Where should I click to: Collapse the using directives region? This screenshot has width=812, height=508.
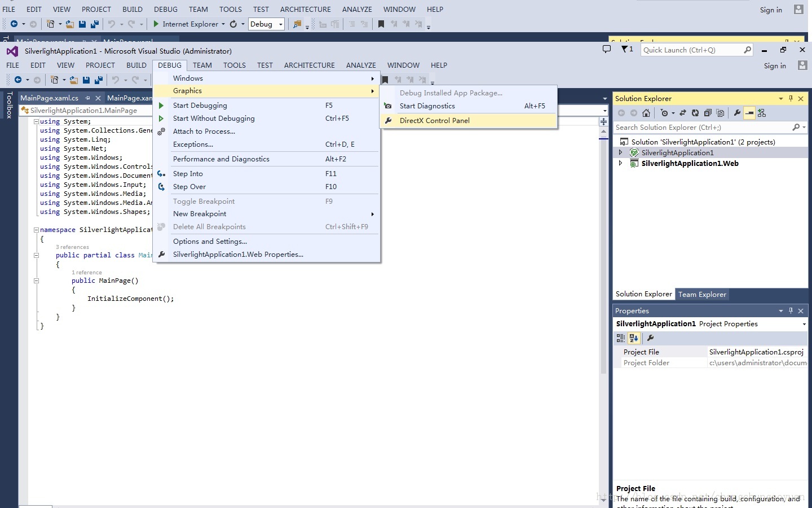coord(36,121)
